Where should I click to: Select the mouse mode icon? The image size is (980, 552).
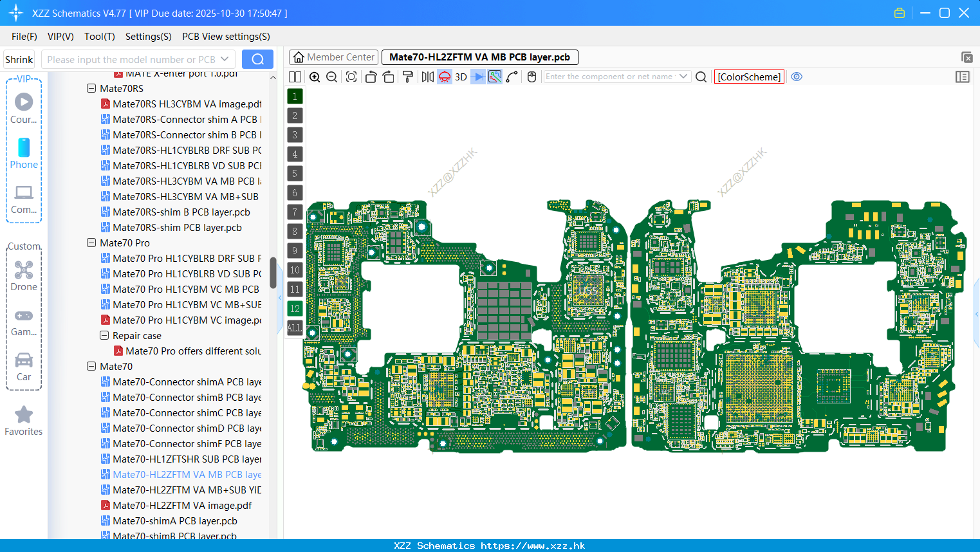532,77
